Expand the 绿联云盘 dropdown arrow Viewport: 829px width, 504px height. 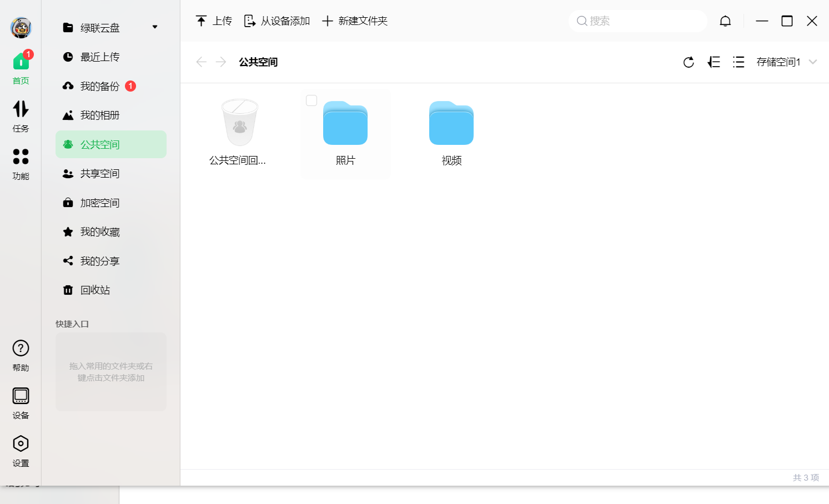coord(155,27)
